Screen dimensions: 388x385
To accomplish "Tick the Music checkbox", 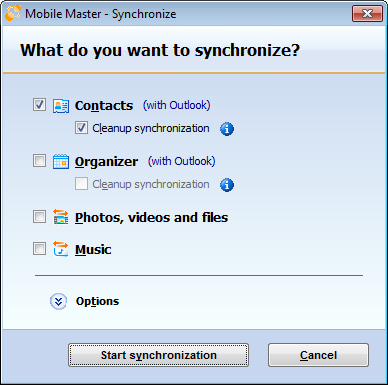I will [x=39, y=249].
